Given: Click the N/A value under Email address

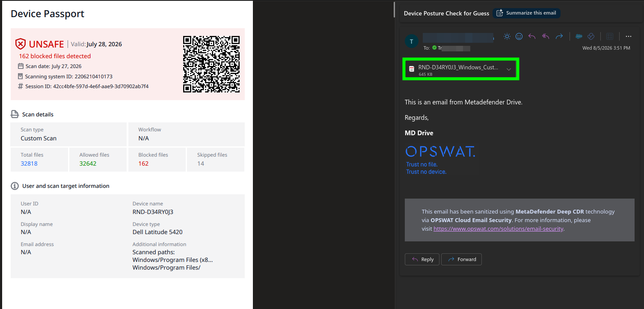Looking at the screenshot, I should [x=26, y=252].
